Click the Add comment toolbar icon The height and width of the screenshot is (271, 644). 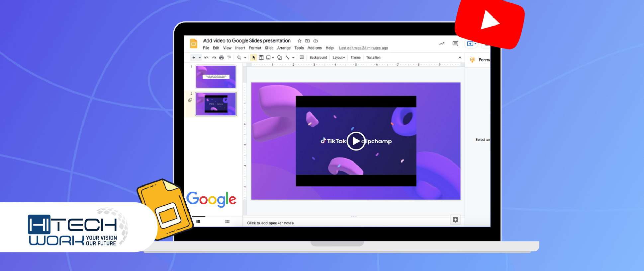pos(302,57)
